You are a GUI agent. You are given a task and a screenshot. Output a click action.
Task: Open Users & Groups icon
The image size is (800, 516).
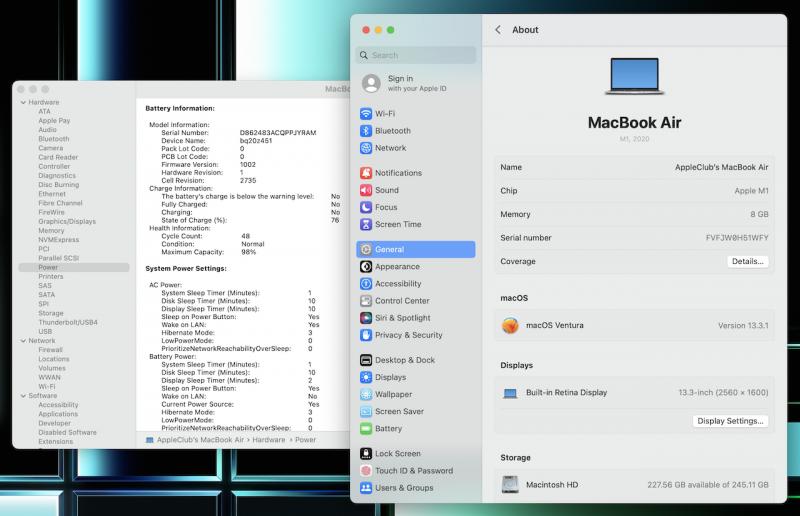(366, 488)
